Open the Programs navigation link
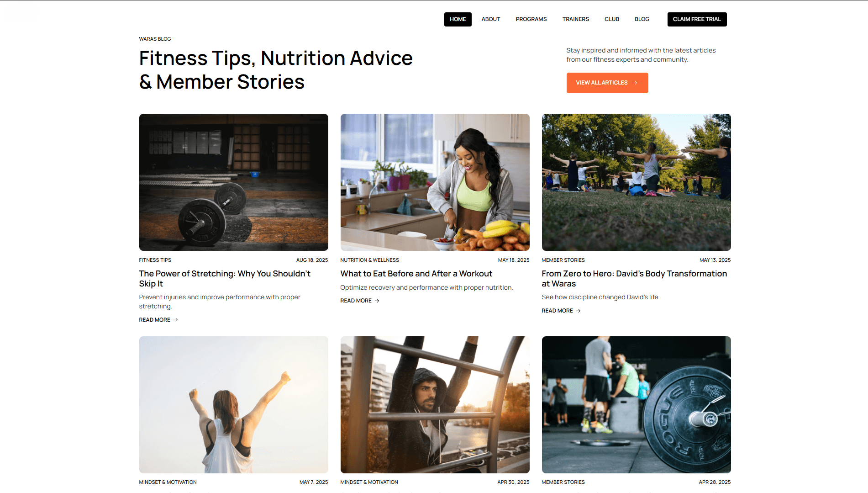This screenshot has height=493, width=868. click(x=531, y=19)
